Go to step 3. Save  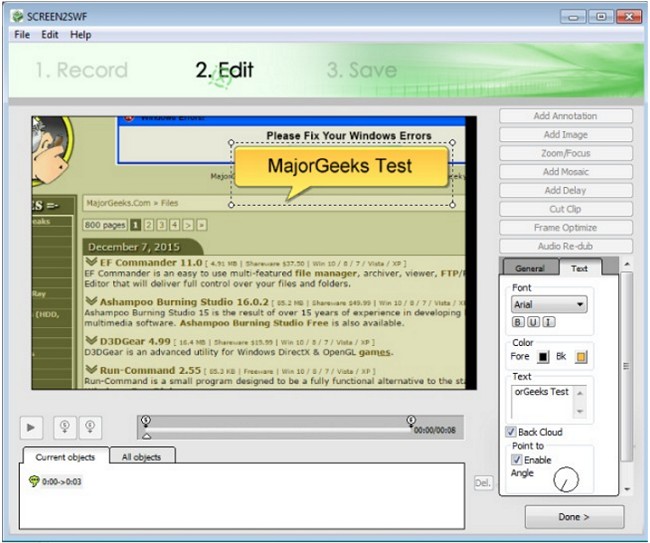(362, 70)
